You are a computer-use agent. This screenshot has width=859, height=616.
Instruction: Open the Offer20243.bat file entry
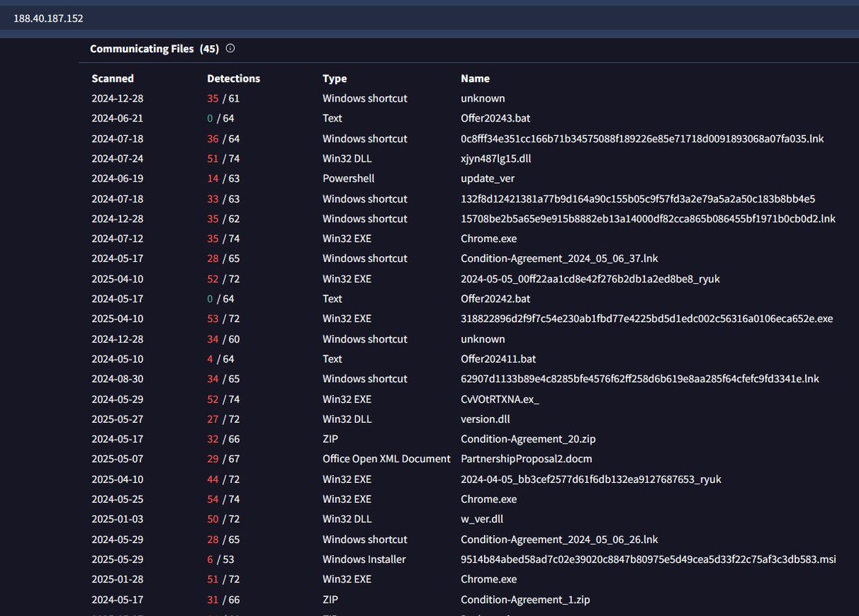pyautogui.click(x=495, y=119)
